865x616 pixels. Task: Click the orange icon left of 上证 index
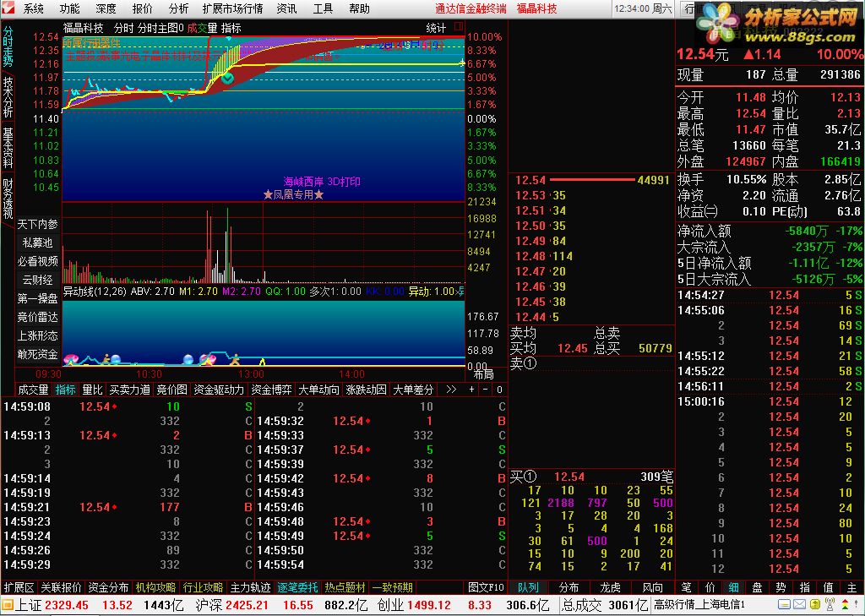pos(7,606)
